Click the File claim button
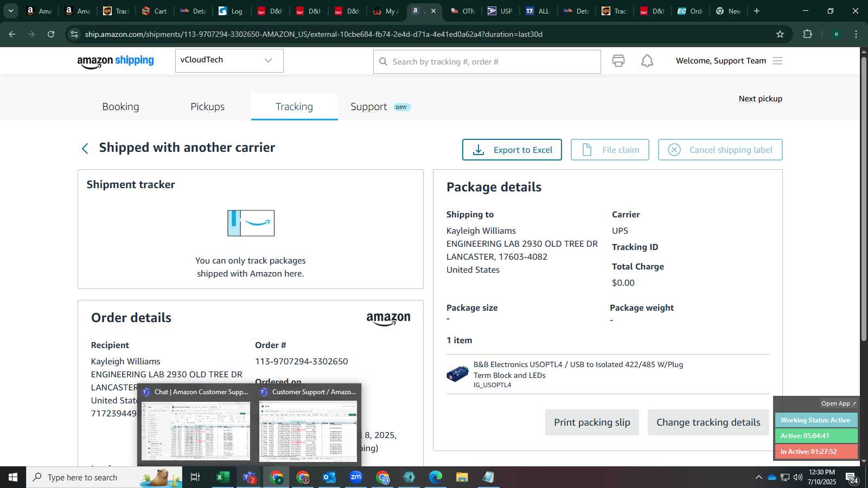This screenshot has height=488, width=868. [610, 150]
